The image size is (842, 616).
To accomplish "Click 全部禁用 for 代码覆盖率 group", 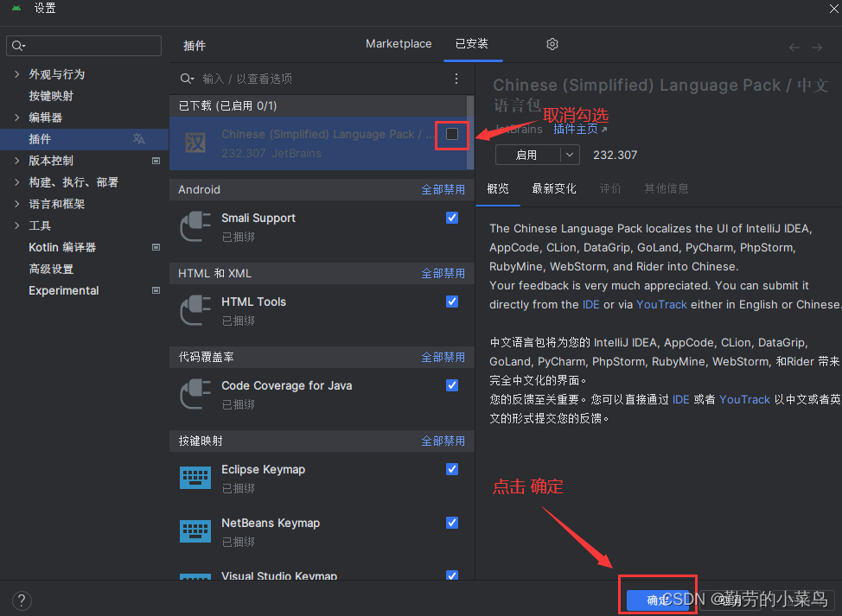I will [x=443, y=357].
